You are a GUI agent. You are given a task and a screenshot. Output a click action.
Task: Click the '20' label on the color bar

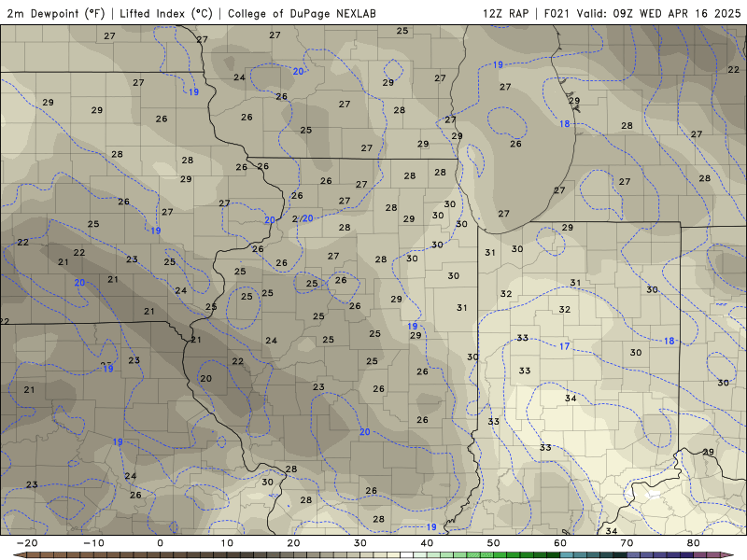click(293, 543)
